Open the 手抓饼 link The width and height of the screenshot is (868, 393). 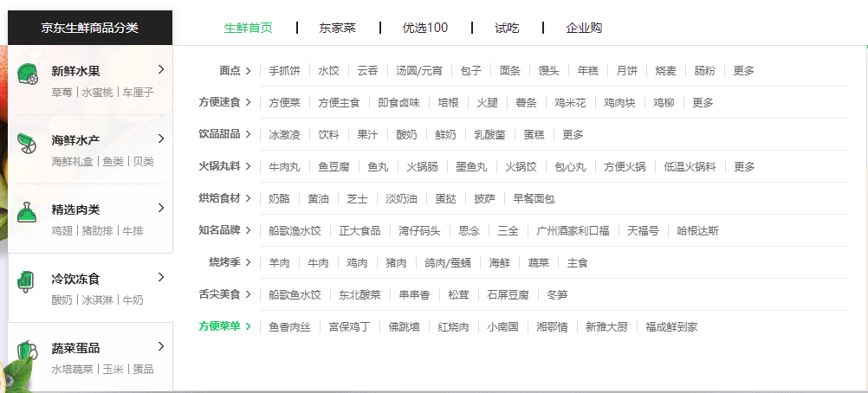point(284,71)
